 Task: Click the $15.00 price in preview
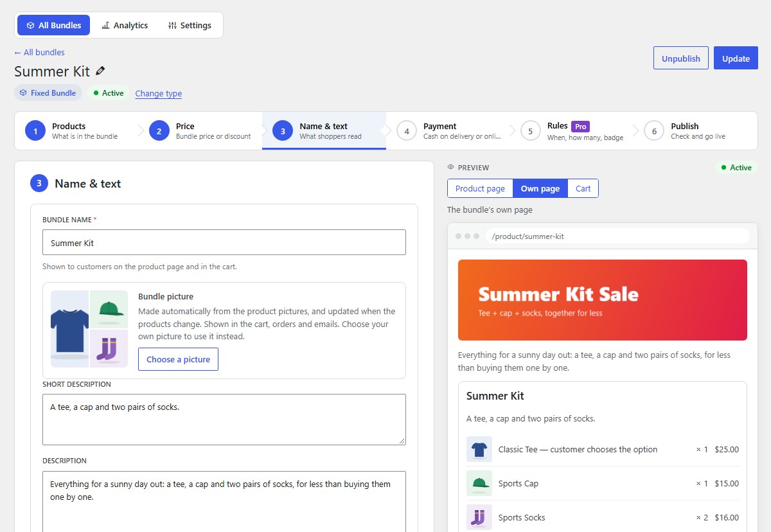tap(727, 483)
